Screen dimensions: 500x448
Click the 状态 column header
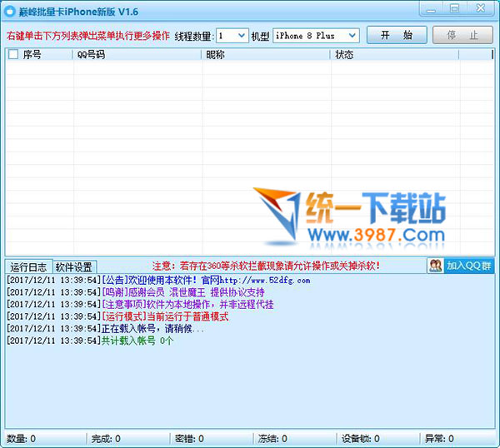tap(395, 55)
